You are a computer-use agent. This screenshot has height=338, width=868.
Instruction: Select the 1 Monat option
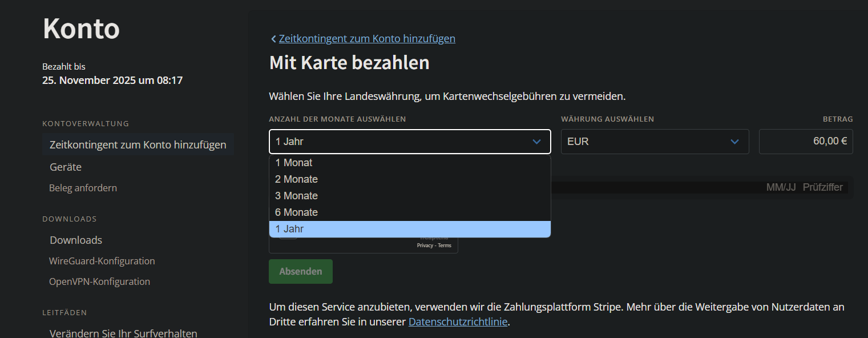tap(294, 163)
